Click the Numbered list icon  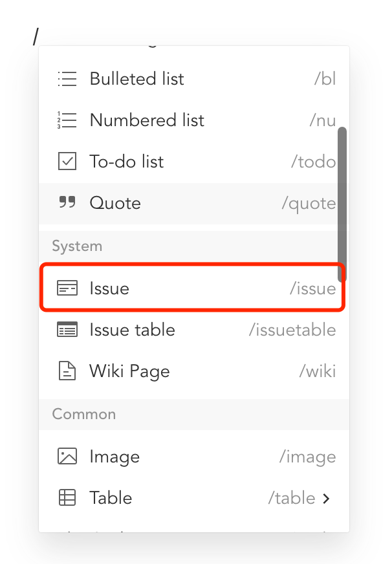click(67, 120)
